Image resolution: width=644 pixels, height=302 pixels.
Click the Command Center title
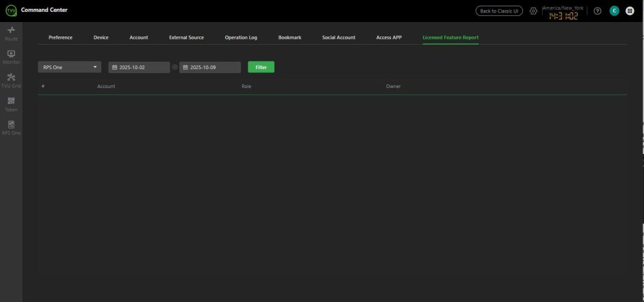[x=45, y=10]
